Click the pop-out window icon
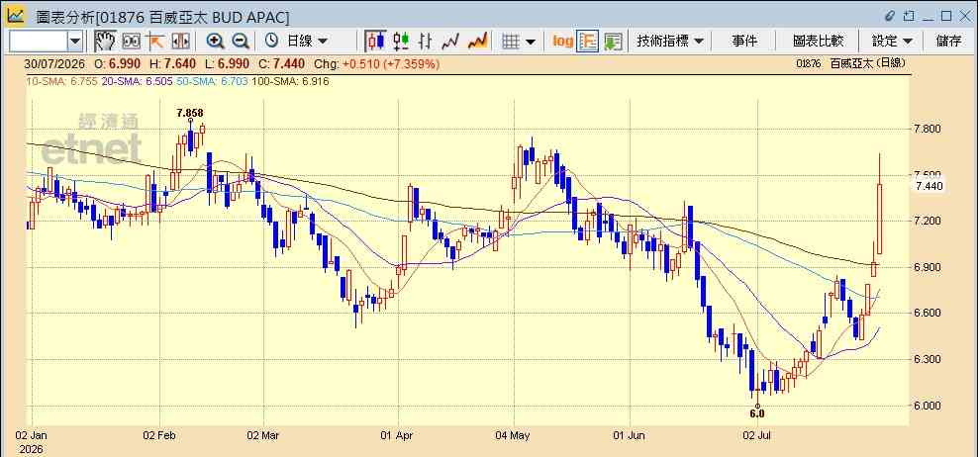The width and height of the screenshot is (980, 457). point(909,16)
